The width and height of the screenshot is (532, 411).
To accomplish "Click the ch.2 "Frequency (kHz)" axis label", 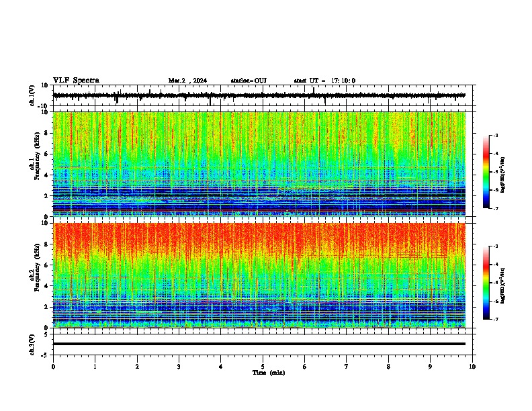I will click(x=36, y=267).
